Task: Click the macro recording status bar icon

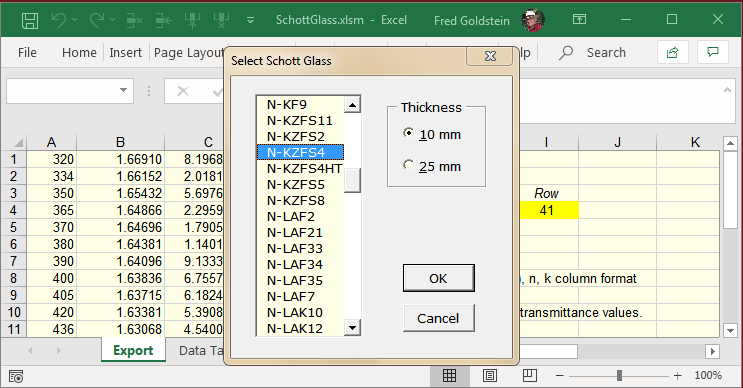Action: coord(16,376)
